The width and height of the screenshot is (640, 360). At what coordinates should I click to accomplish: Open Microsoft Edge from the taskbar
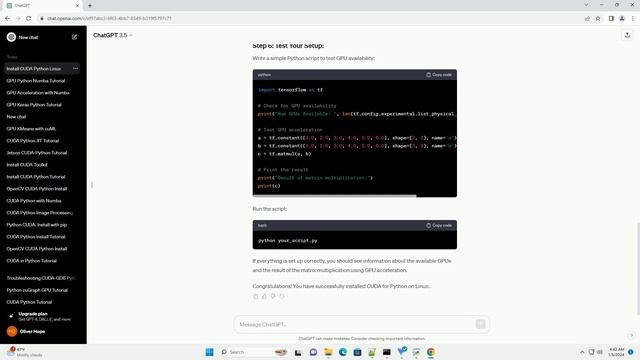[342, 352]
